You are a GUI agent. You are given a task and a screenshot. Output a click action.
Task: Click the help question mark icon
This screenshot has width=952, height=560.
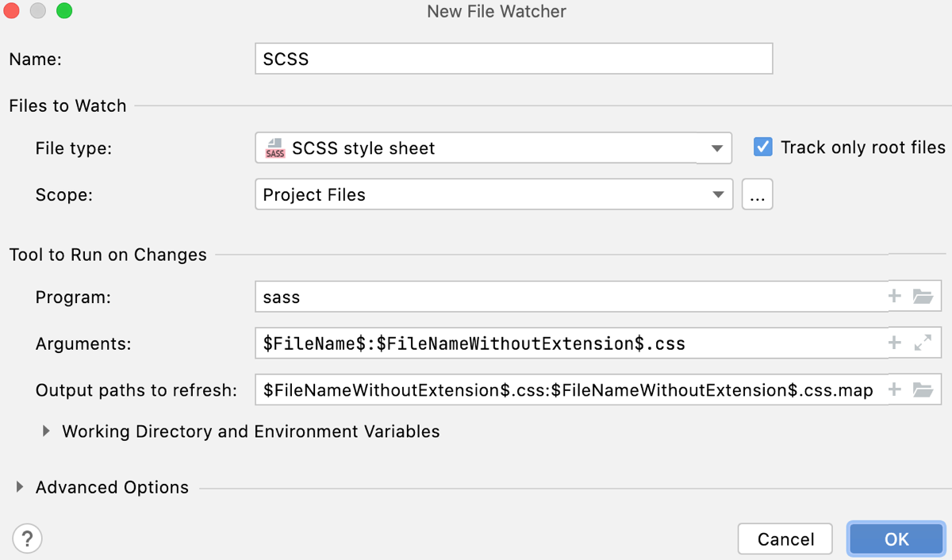pyautogui.click(x=27, y=539)
